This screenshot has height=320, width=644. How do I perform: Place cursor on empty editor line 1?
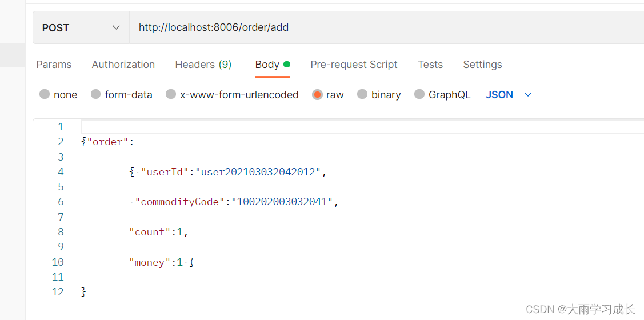(362, 126)
